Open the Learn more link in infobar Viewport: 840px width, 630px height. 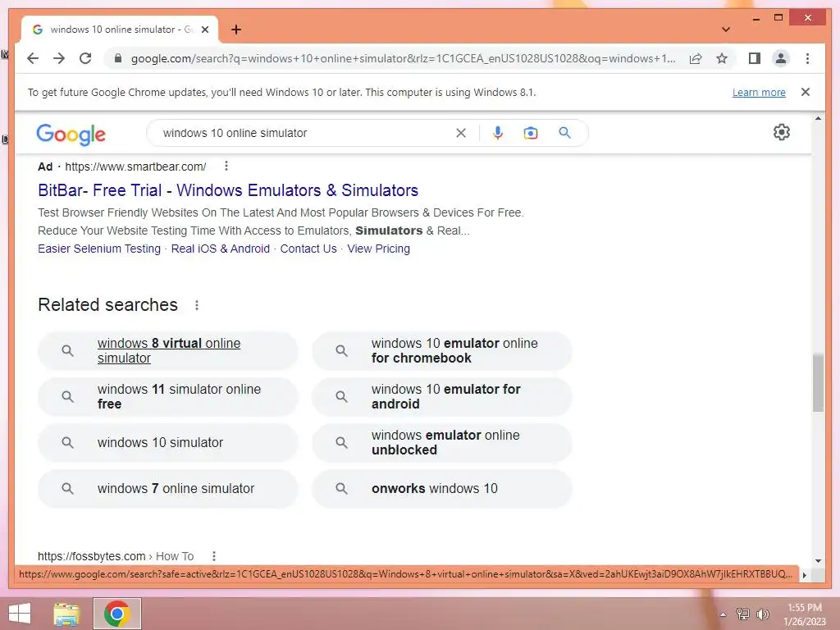(759, 92)
